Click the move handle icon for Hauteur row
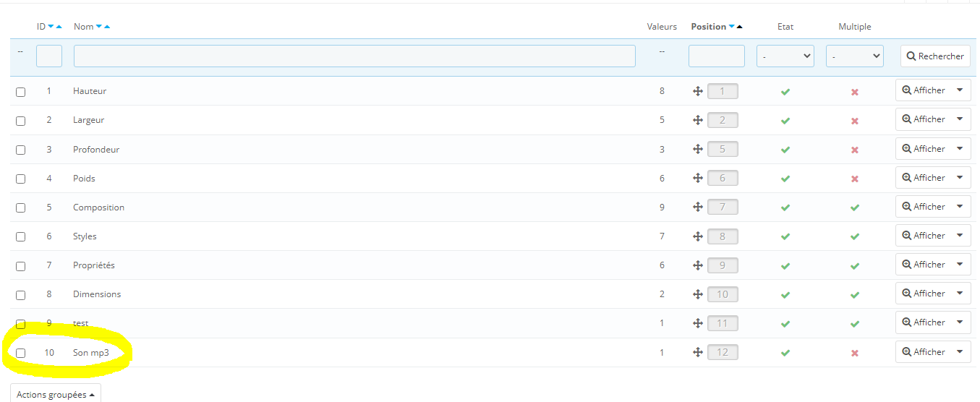This screenshot has width=980, height=402. click(x=698, y=91)
